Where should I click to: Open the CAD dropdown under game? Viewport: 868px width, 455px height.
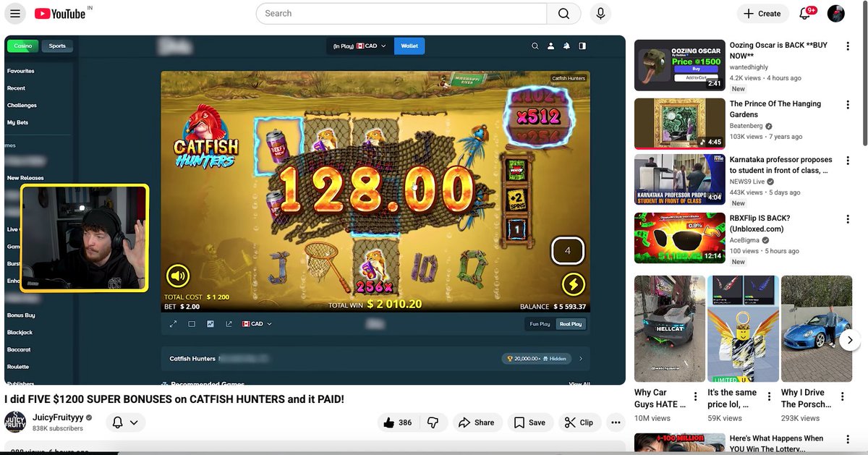[257, 324]
